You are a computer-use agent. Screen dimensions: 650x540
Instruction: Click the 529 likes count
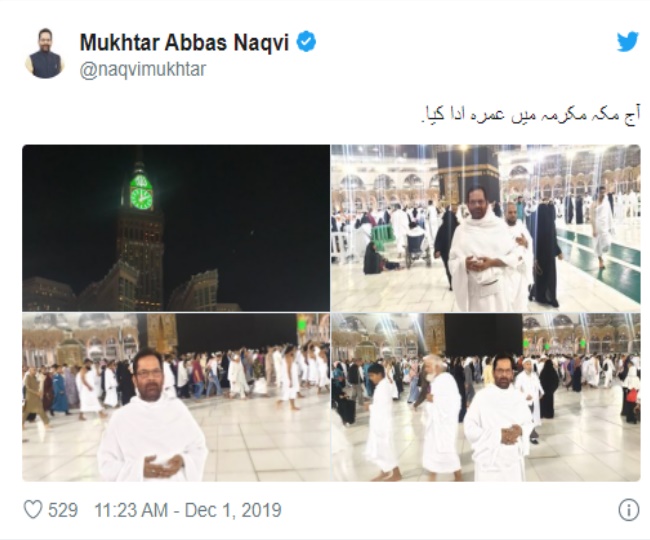63,510
